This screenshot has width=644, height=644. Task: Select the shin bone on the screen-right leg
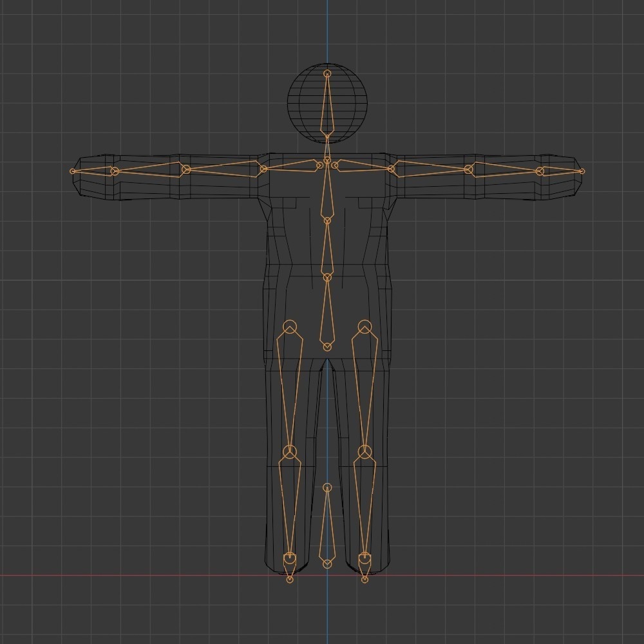pyautogui.click(x=365, y=505)
